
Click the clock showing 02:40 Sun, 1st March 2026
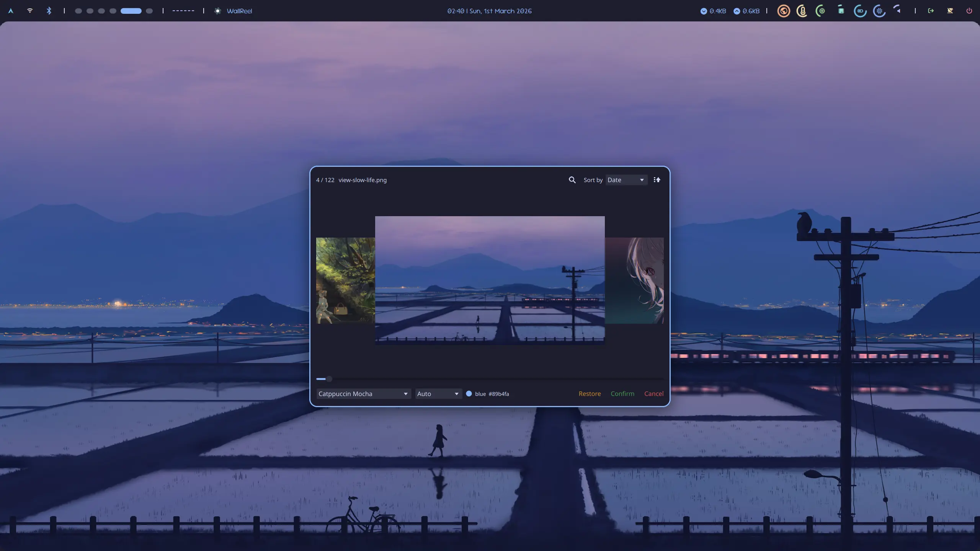(x=489, y=11)
